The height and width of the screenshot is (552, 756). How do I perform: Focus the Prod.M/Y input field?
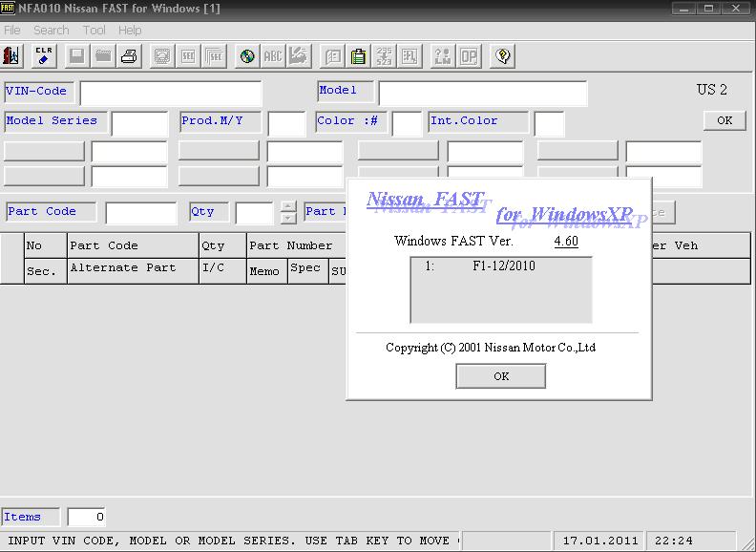coord(287,124)
